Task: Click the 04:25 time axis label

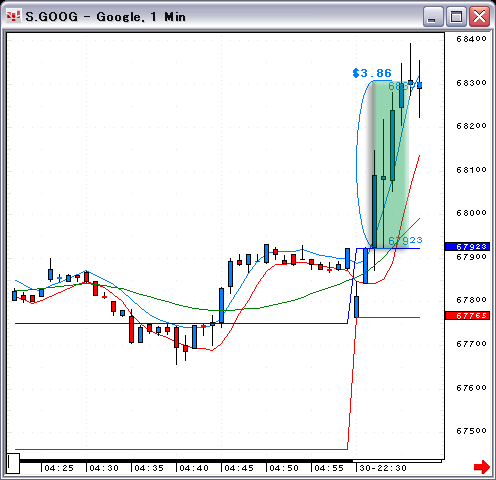Action: tap(59, 468)
